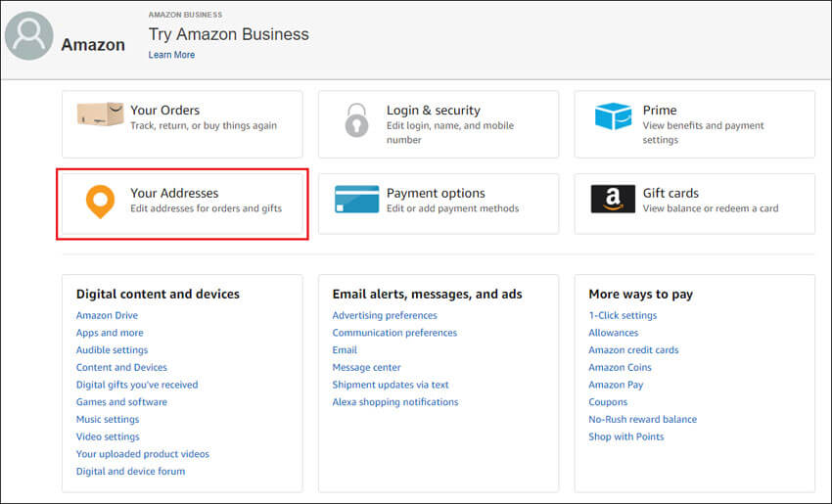The width and height of the screenshot is (832, 504).
Task: Click the black Amazon gift card icon
Action: coord(613,199)
